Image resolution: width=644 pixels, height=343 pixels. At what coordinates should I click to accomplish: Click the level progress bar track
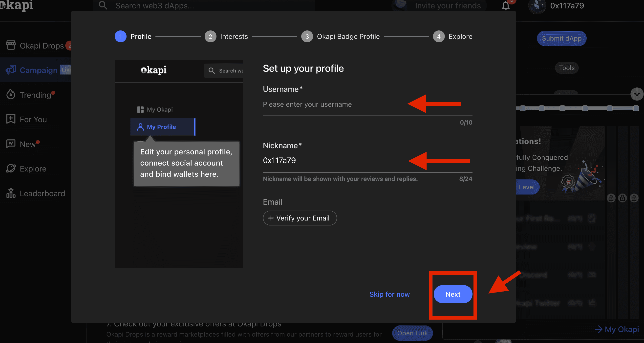click(x=578, y=108)
